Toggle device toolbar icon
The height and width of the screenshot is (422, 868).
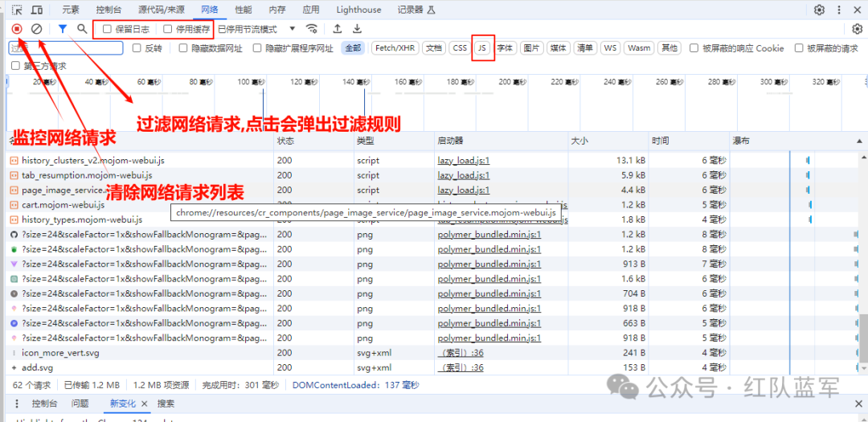point(37,10)
